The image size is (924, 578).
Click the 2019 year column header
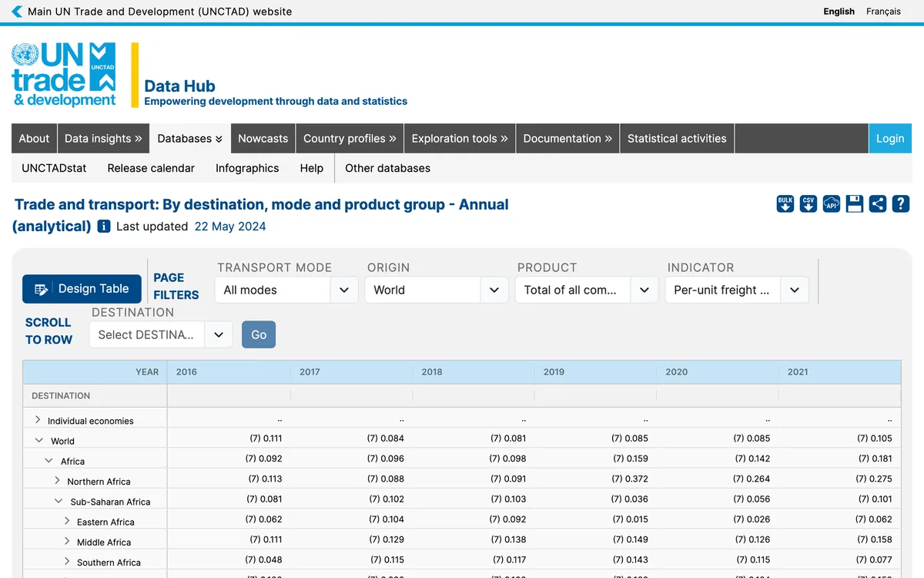coord(554,371)
